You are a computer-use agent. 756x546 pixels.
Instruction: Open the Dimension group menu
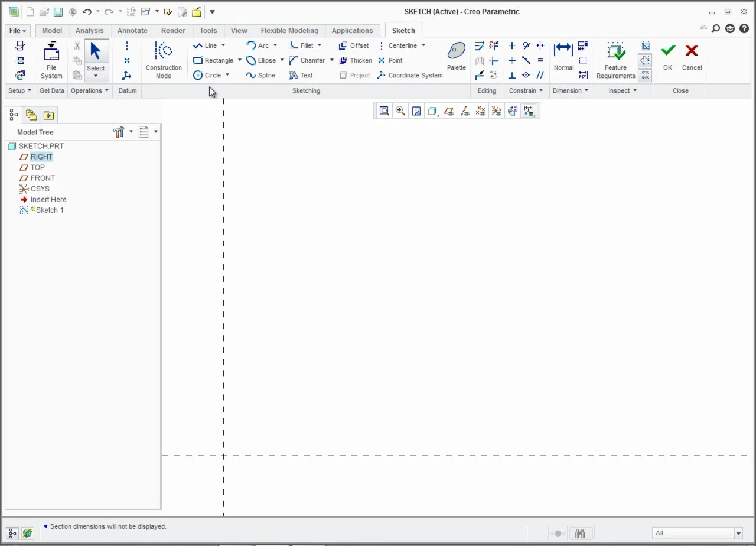pos(570,90)
